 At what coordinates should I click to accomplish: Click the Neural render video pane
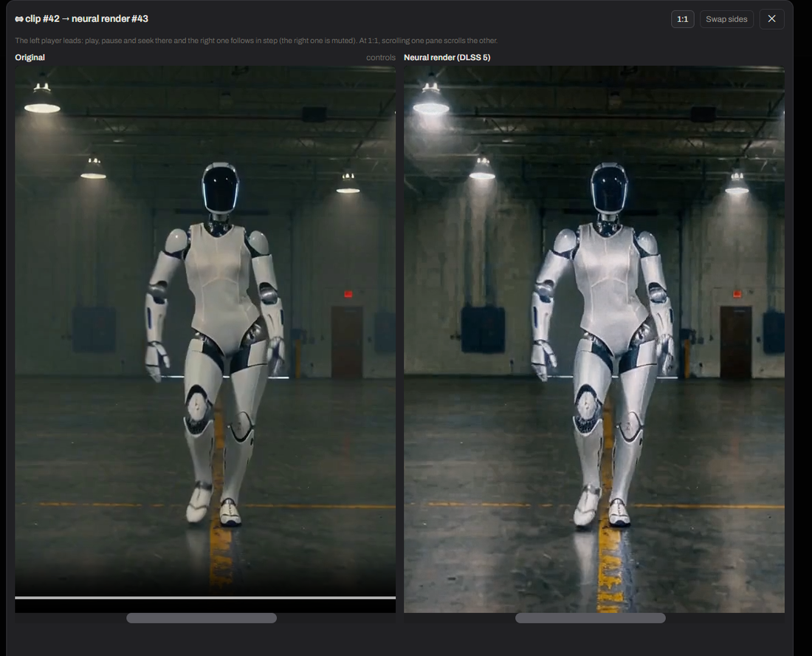pyautogui.click(x=594, y=339)
